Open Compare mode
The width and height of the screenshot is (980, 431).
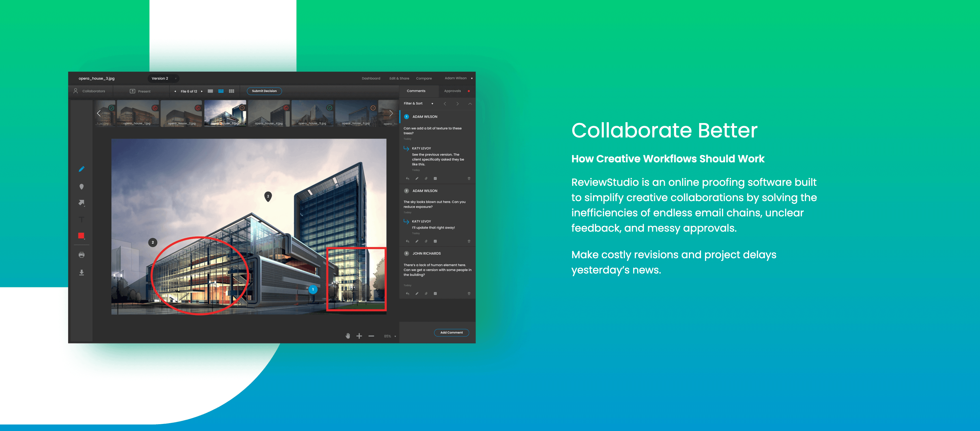424,78
